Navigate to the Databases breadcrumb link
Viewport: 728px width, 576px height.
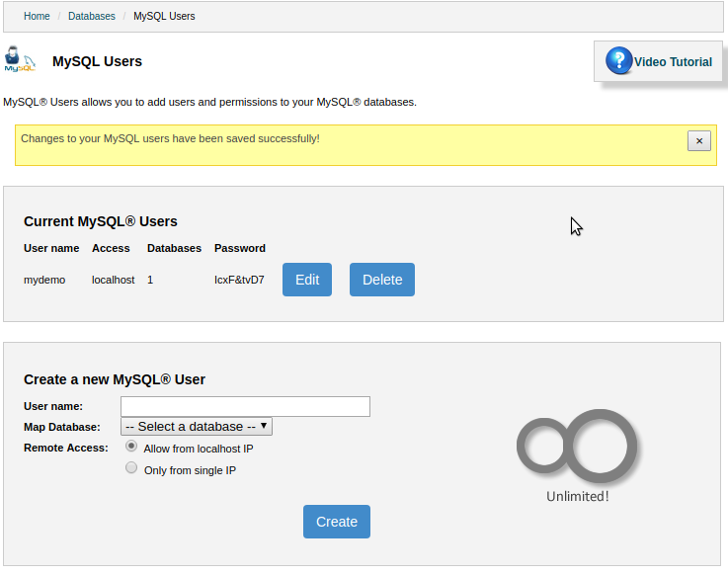tap(92, 16)
